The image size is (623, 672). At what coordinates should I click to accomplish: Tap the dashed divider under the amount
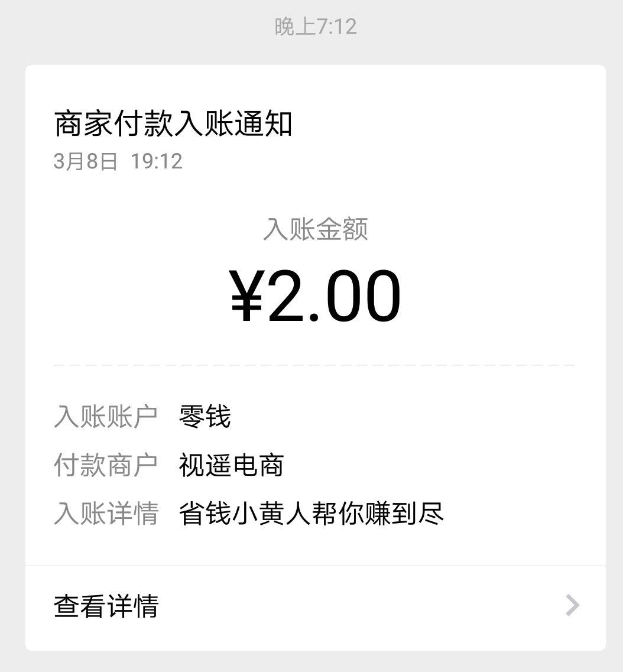(x=314, y=365)
